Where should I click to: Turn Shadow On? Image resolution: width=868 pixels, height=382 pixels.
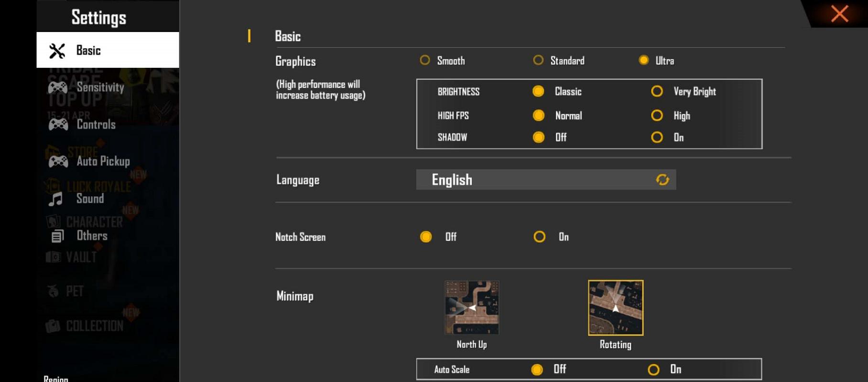[657, 138]
